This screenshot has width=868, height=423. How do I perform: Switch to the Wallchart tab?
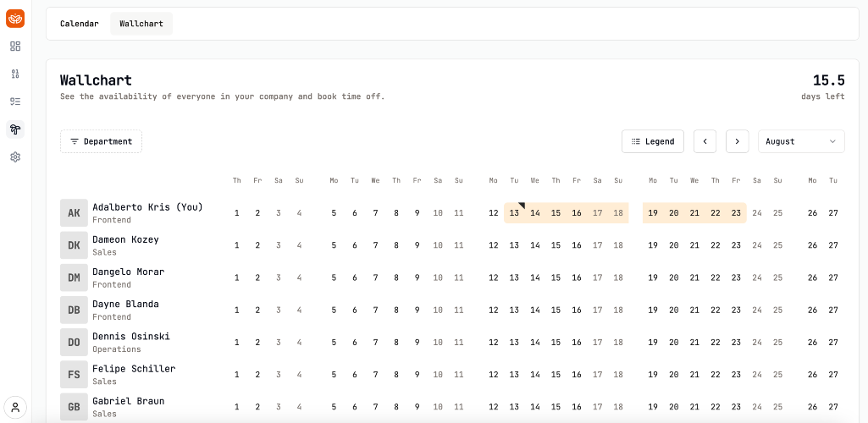(x=141, y=24)
